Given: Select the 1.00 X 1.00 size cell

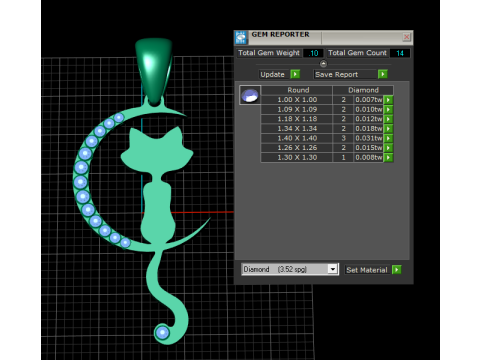Looking at the screenshot, I should (x=297, y=100).
